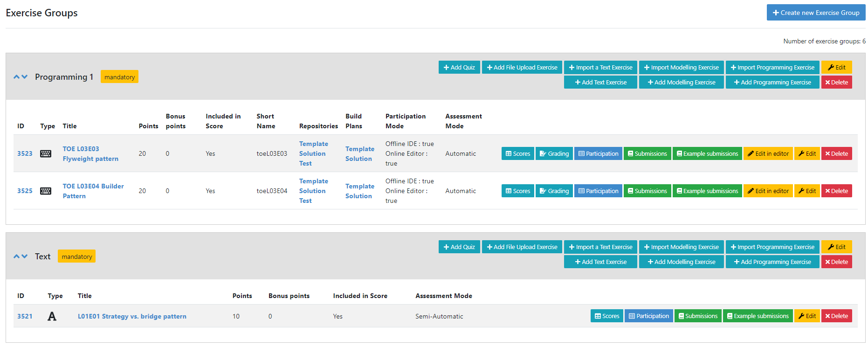868x347 pixels.
Task: Click the text type icon for exercise 3521
Action: pos(52,317)
